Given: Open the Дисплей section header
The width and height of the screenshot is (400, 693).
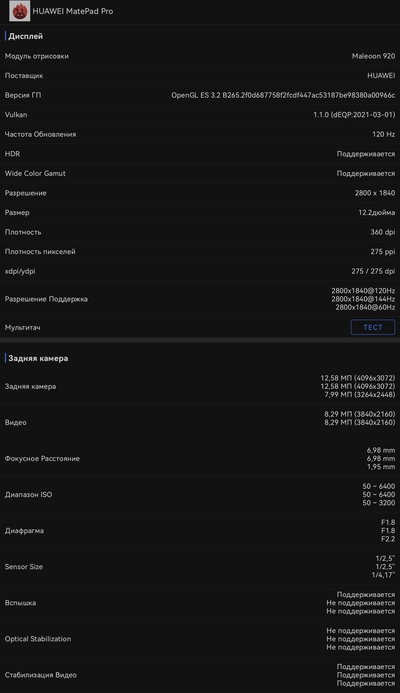Looking at the screenshot, I should 26,36.
